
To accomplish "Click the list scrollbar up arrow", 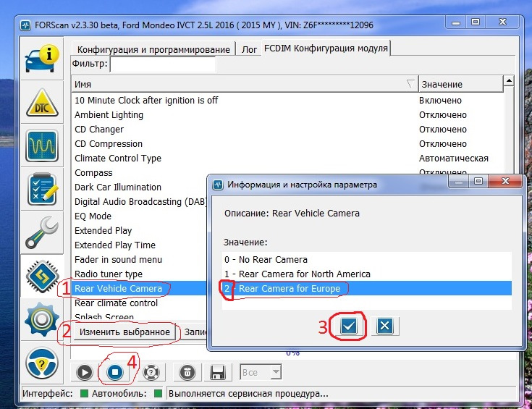I will click(509, 81).
